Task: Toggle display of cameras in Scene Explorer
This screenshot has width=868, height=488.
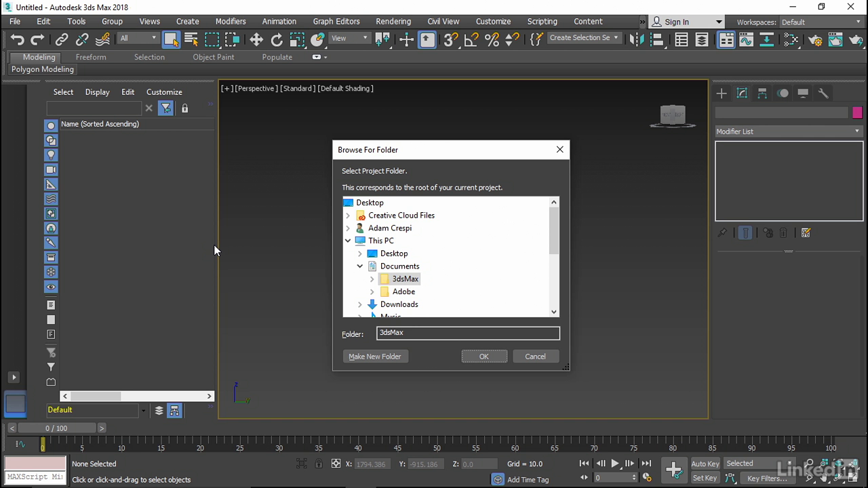Action: (51, 169)
